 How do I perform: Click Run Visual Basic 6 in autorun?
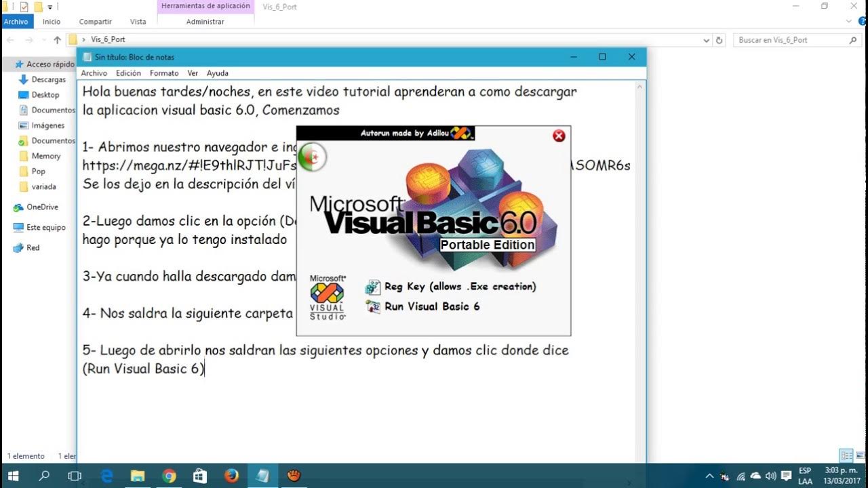pyautogui.click(x=432, y=306)
